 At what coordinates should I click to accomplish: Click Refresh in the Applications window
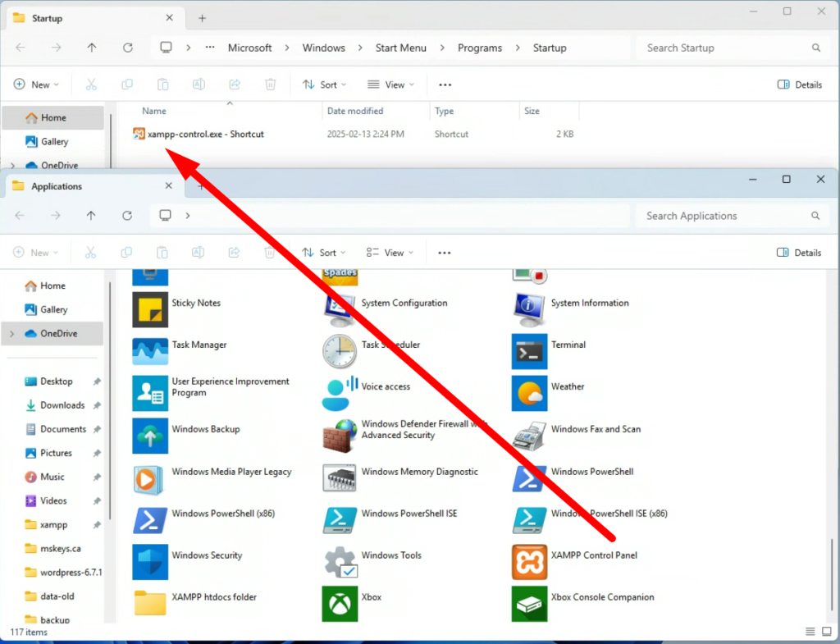click(127, 216)
